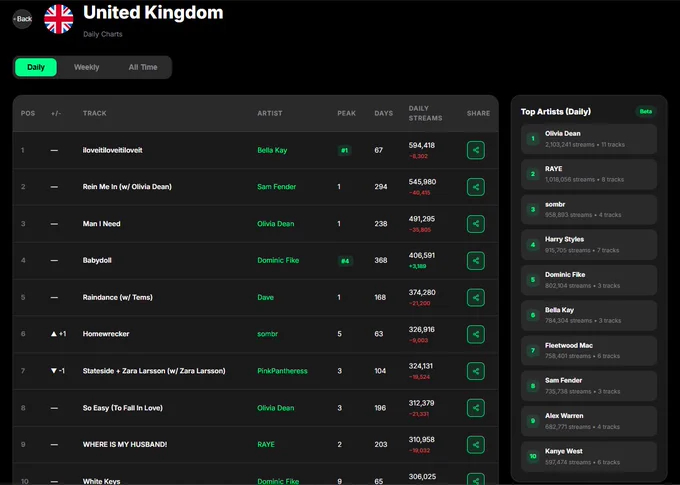680x485 pixels.
Task: Click the 545,980 daily streams value
Action: point(422,182)
